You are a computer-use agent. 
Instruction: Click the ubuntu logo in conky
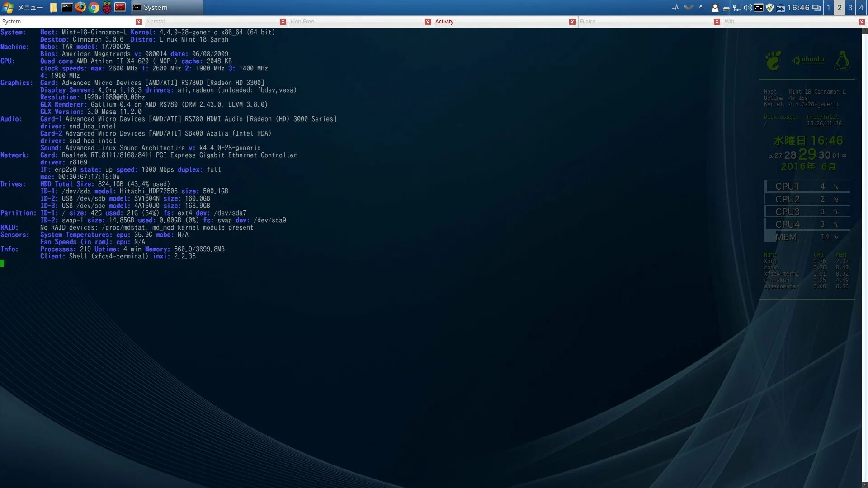(x=808, y=60)
